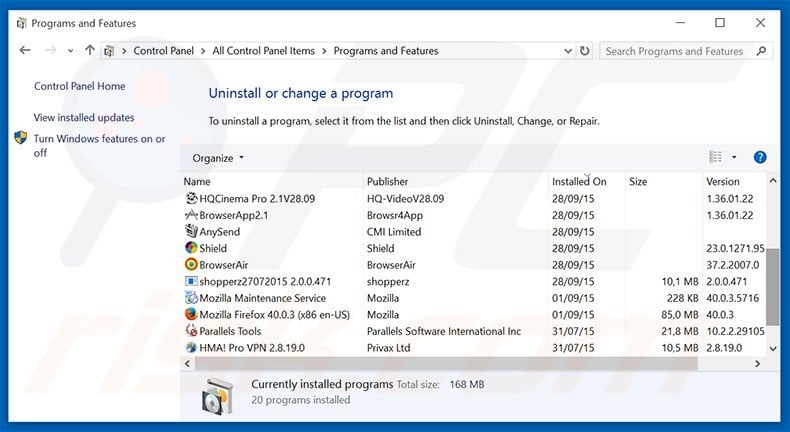Click the title bar Programs and Features icon
The height and width of the screenshot is (432, 790).
(21, 23)
